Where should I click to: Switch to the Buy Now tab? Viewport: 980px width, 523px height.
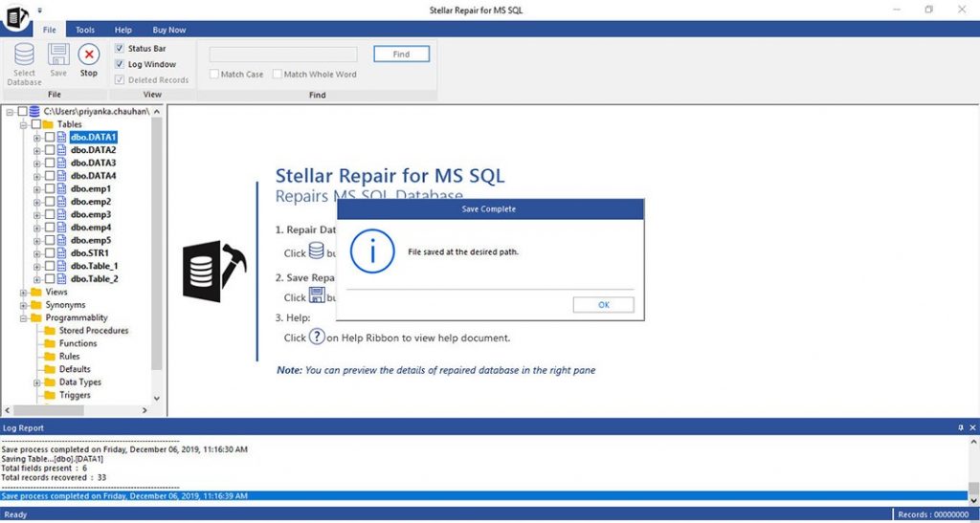pos(169,30)
